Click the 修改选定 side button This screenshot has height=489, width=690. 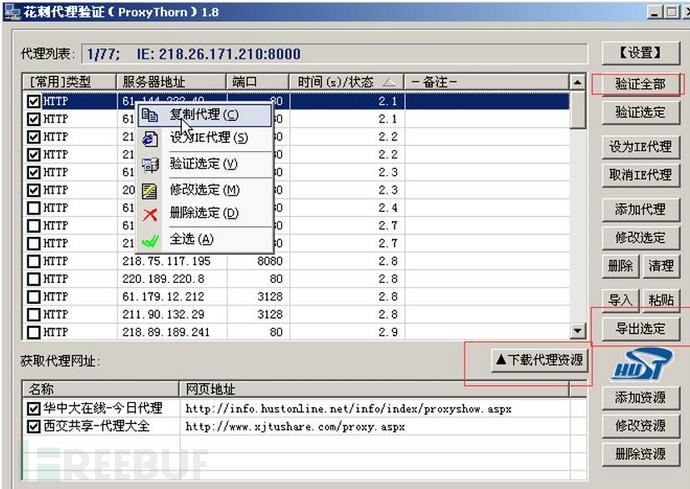pos(641,238)
